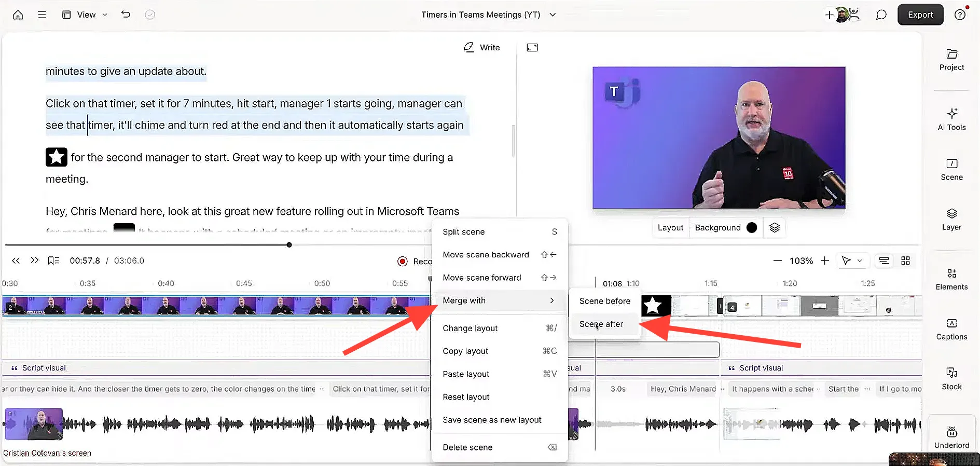Click the video preview canvas
The width and height of the screenshot is (980, 466).
[x=719, y=138]
